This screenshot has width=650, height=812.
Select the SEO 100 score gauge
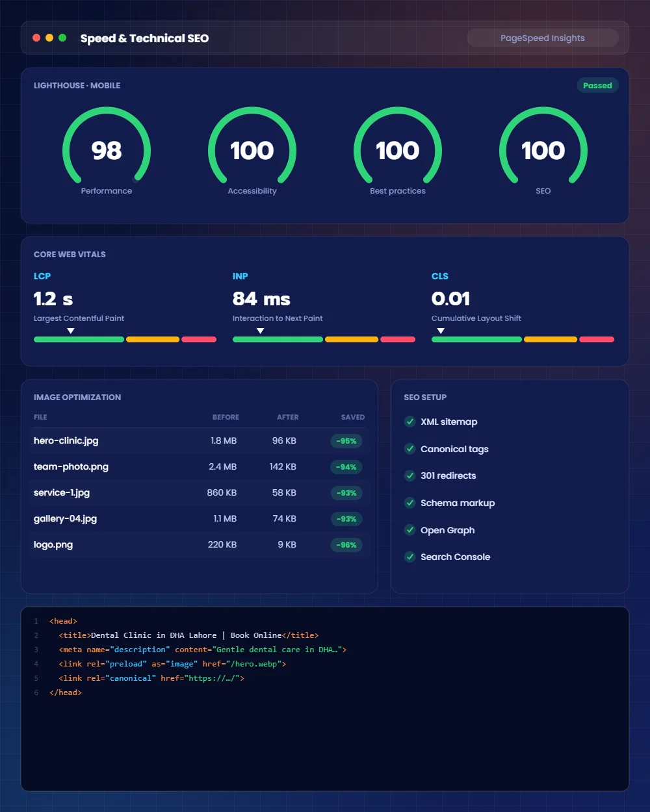(x=543, y=151)
